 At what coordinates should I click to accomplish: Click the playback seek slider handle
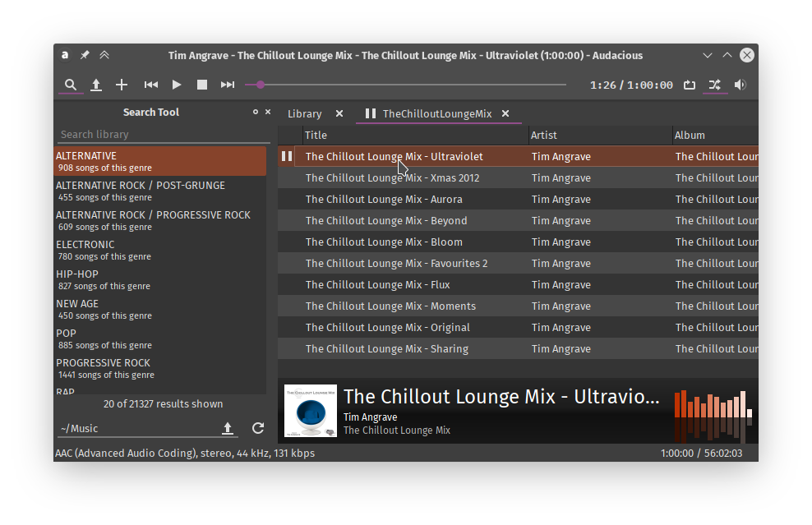pyautogui.click(x=261, y=85)
